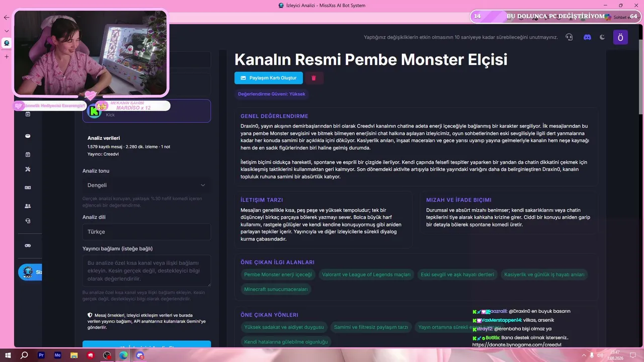Click the browser back arrow
Viewport: 644px width, 362px height.
(x=7, y=17)
